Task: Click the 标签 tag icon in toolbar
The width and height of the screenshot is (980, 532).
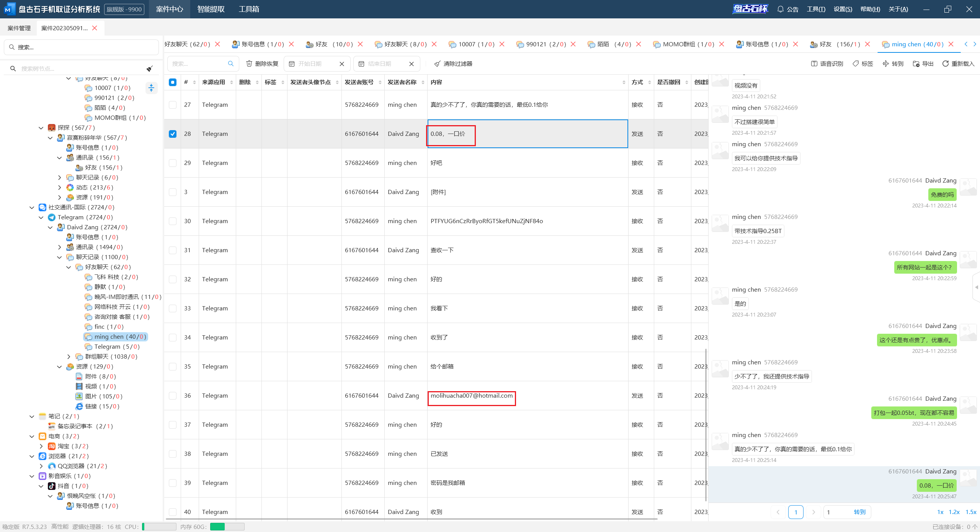Action: [856, 64]
